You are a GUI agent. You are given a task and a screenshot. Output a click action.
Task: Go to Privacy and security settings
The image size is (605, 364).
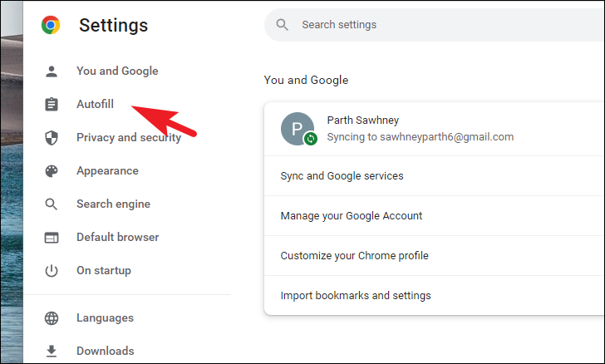(127, 137)
